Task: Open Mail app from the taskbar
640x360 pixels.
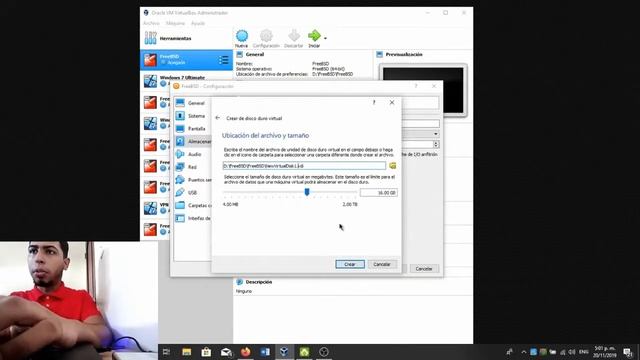Action: click(x=226, y=352)
